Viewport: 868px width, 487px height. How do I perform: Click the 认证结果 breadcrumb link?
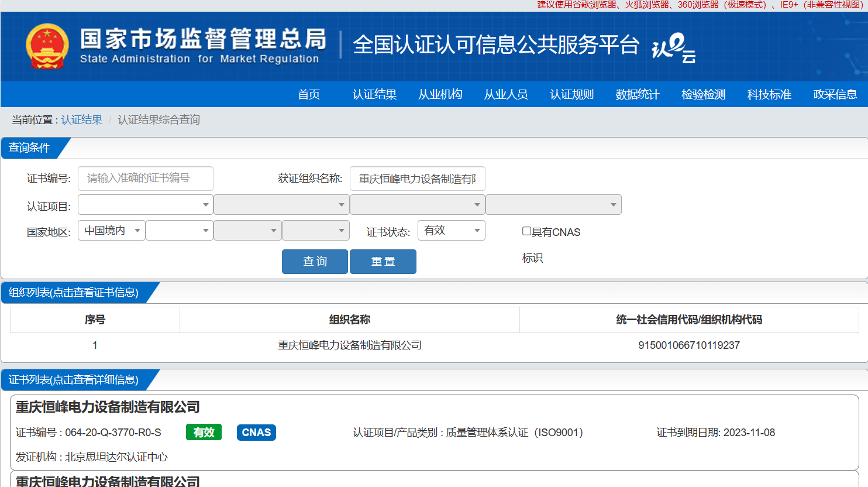point(82,119)
